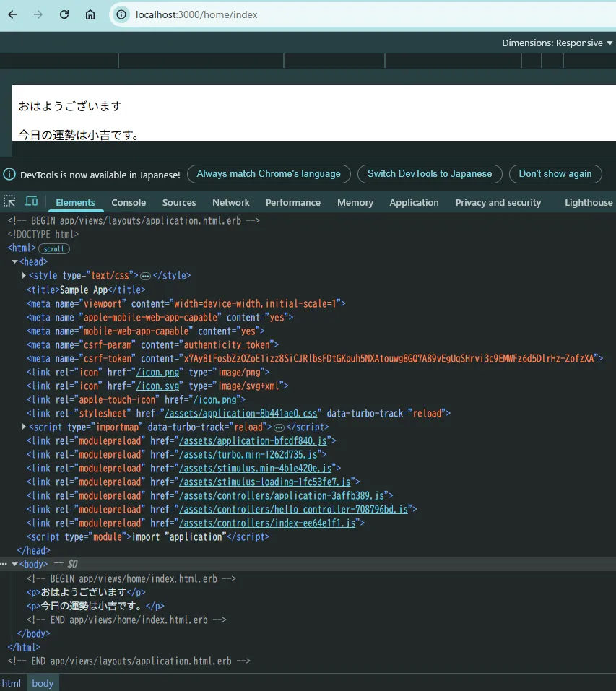
Task: Go back with the browser back arrow
Action: click(12, 14)
